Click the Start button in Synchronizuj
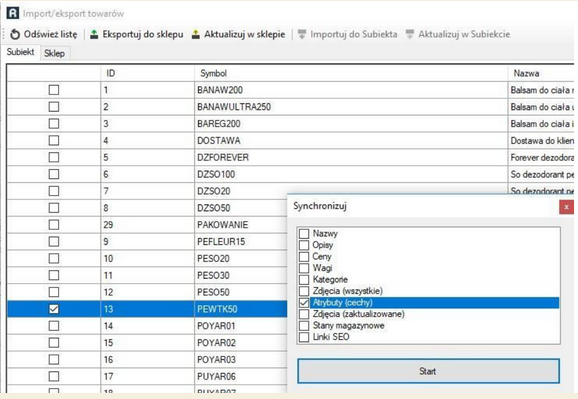The image size is (578, 399). (x=428, y=371)
